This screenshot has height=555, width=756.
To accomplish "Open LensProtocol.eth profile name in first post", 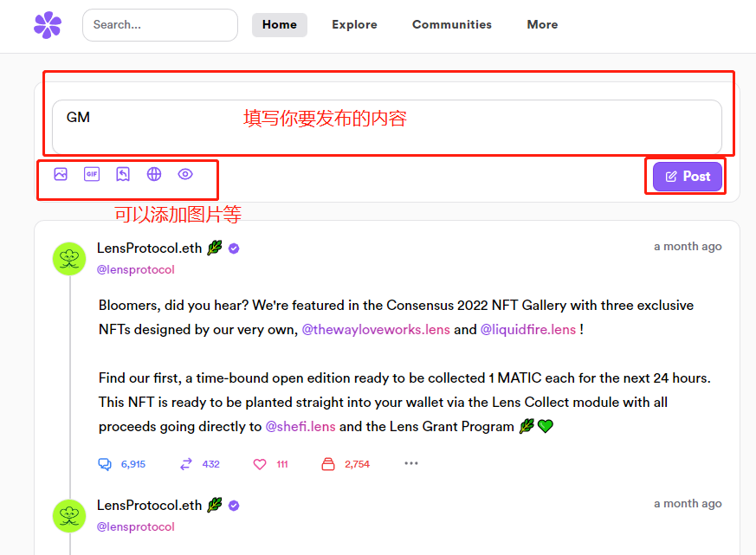I will coord(150,248).
